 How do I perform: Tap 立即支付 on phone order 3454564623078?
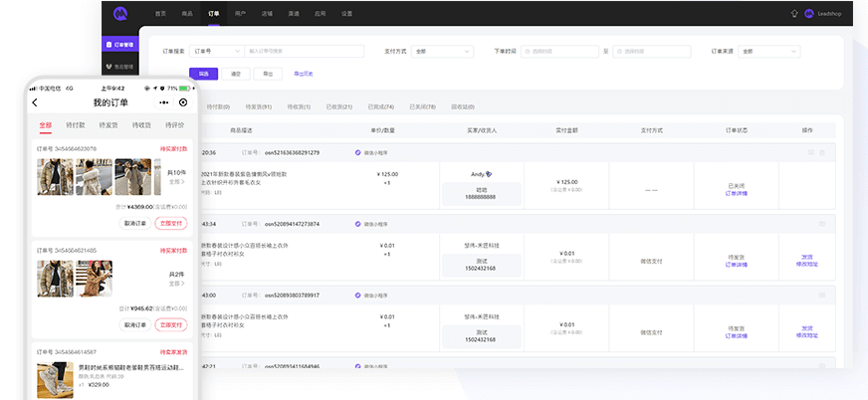[171, 224]
